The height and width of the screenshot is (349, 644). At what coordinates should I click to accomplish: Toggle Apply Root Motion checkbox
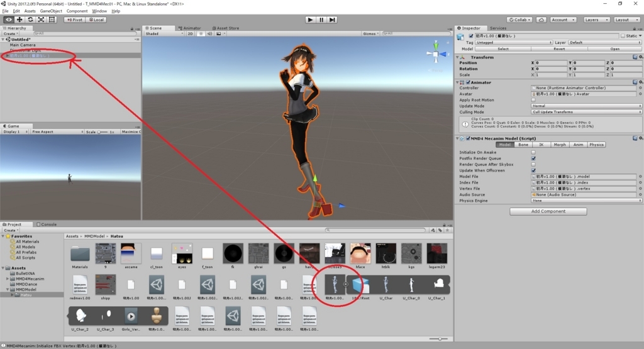tap(533, 100)
